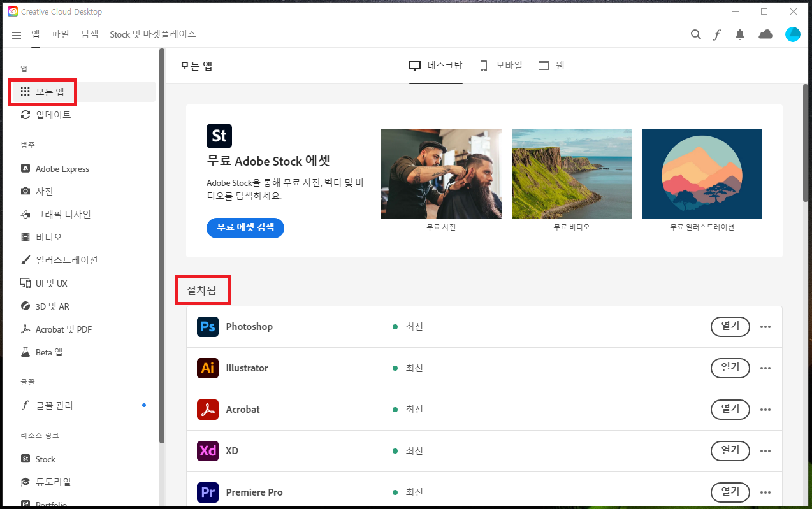Open more options for Photoshop

click(765, 327)
